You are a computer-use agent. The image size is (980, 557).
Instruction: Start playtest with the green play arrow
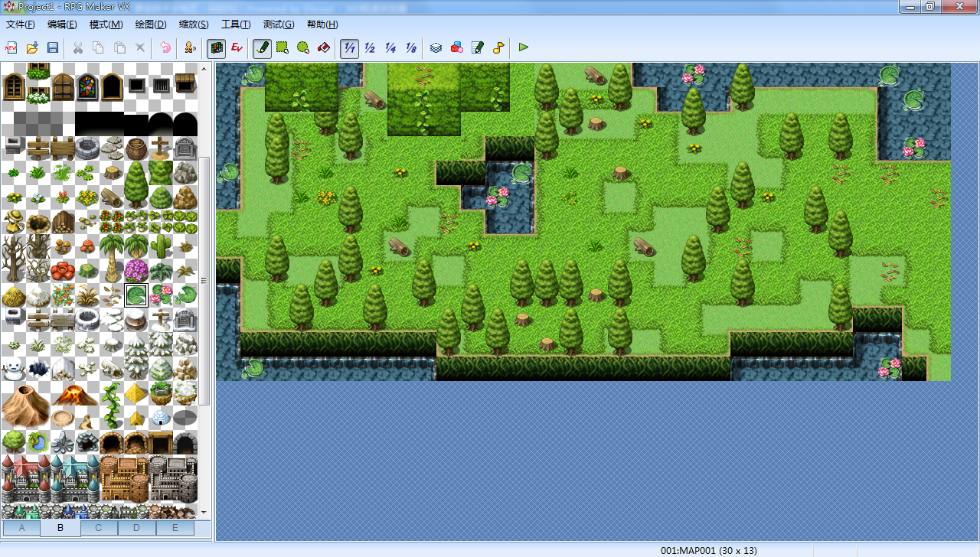click(x=524, y=47)
